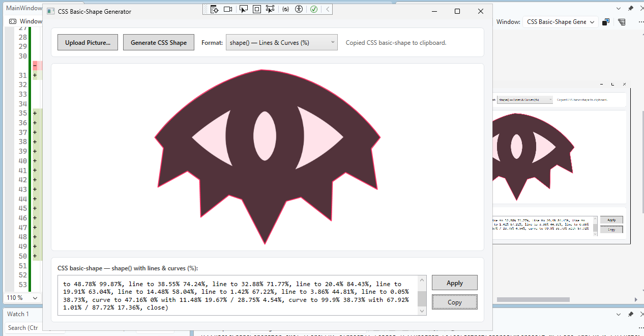Click the output textbox scroll down arrow
Image resolution: width=644 pixels, height=336 pixels.
[x=422, y=311]
